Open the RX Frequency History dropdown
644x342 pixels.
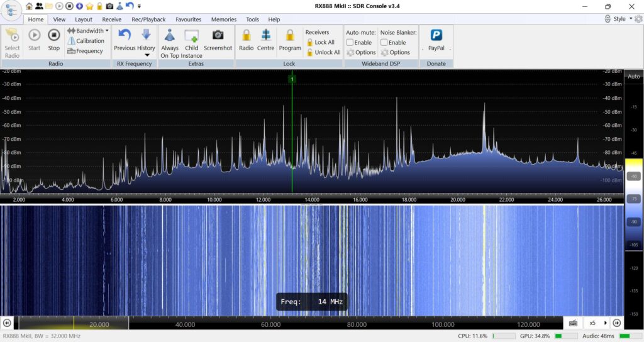(147, 55)
